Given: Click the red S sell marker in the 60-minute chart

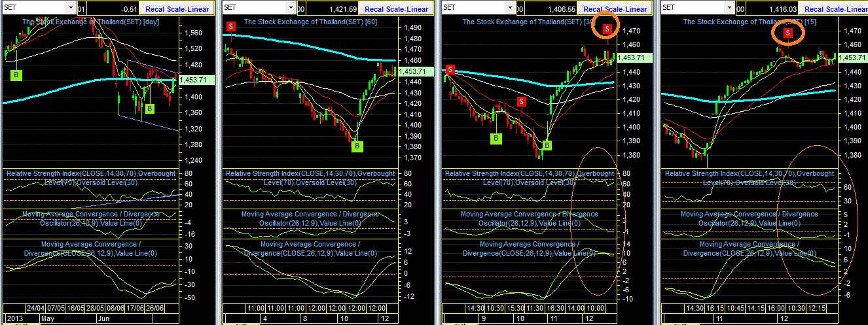Looking at the screenshot, I should pyautogui.click(x=231, y=26).
